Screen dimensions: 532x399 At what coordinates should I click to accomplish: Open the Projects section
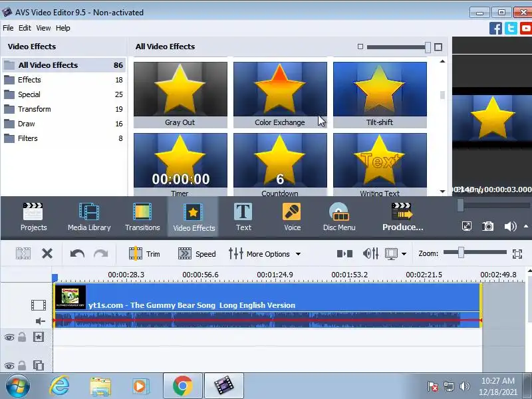coord(33,217)
